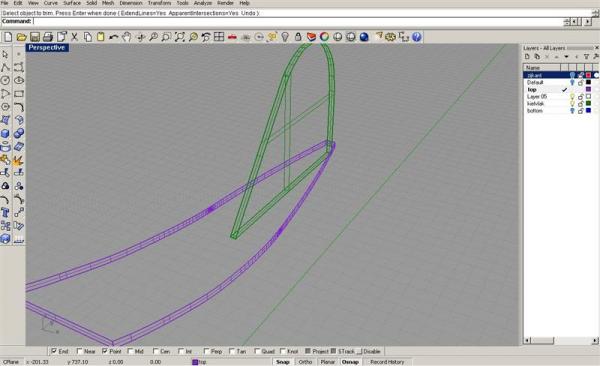Click the Print icon in toolbar
Viewport: 600px width, 366px height.
(48, 37)
